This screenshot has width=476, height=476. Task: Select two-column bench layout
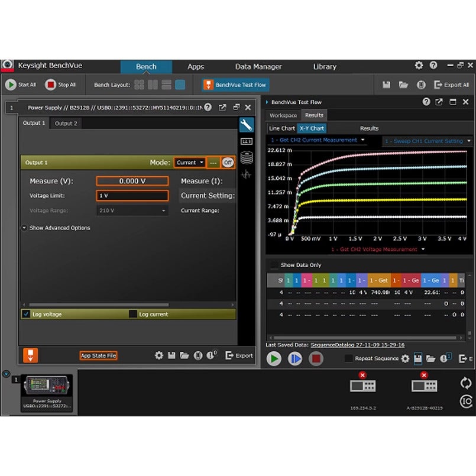153,85
